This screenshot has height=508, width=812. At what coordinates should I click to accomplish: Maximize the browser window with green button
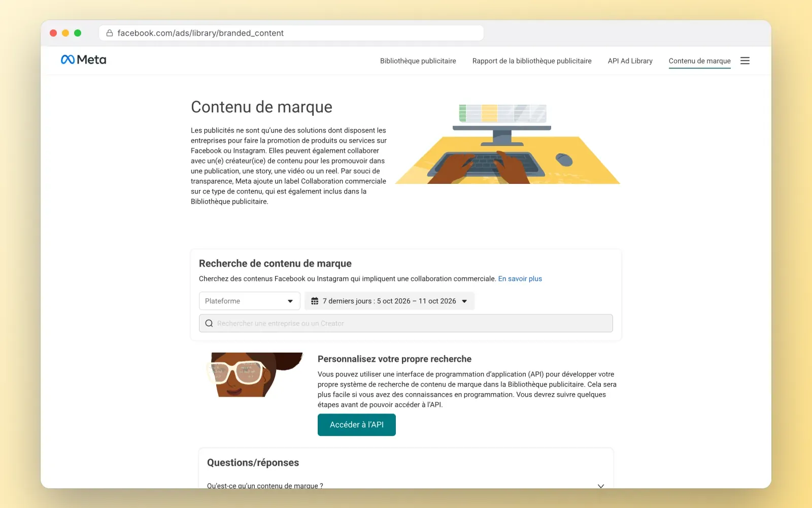[x=78, y=33]
